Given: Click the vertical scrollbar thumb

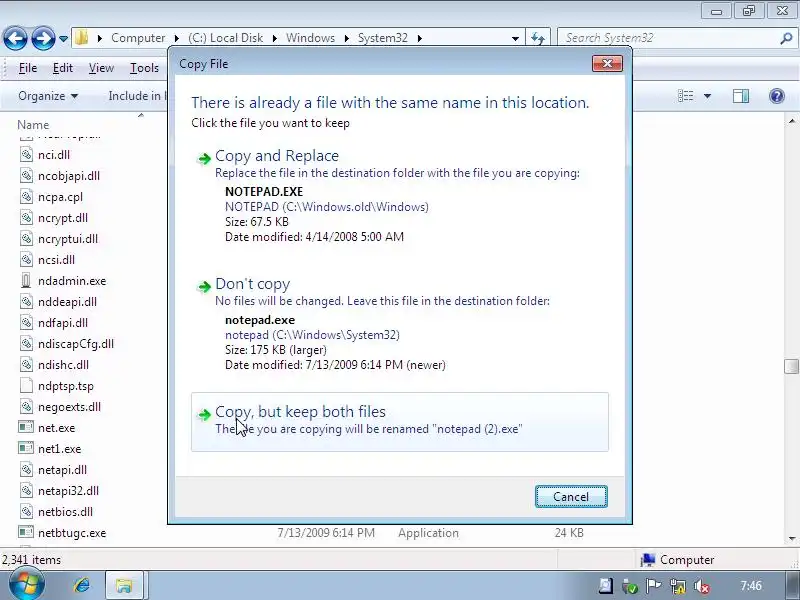Looking at the screenshot, I should (x=791, y=366).
